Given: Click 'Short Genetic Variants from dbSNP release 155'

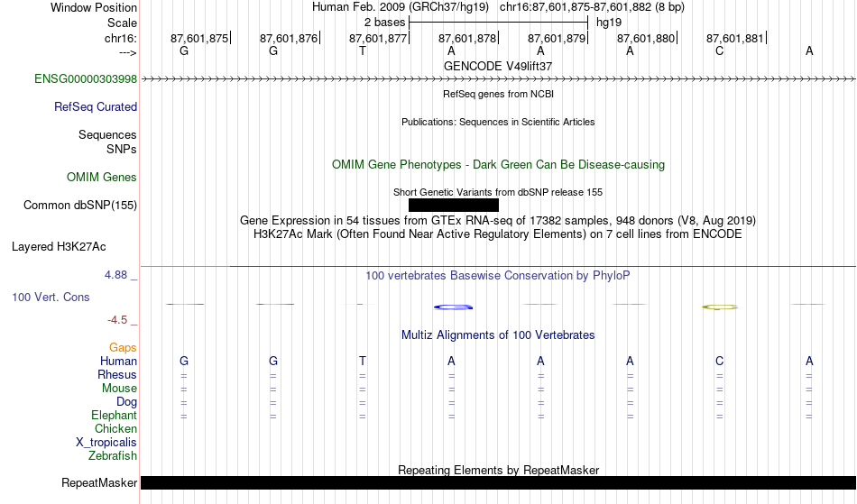Looking at the screenshot, I should tap(498, 192).
